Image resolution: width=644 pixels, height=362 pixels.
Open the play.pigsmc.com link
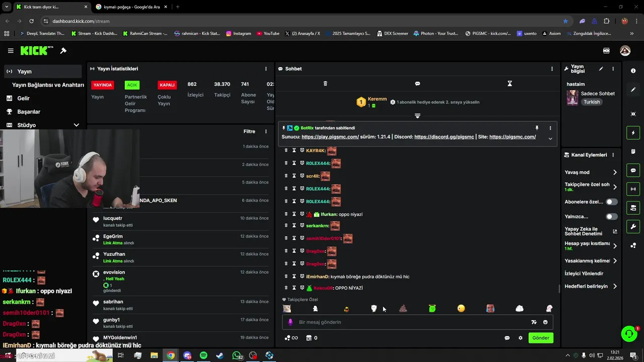coord(330,137)
